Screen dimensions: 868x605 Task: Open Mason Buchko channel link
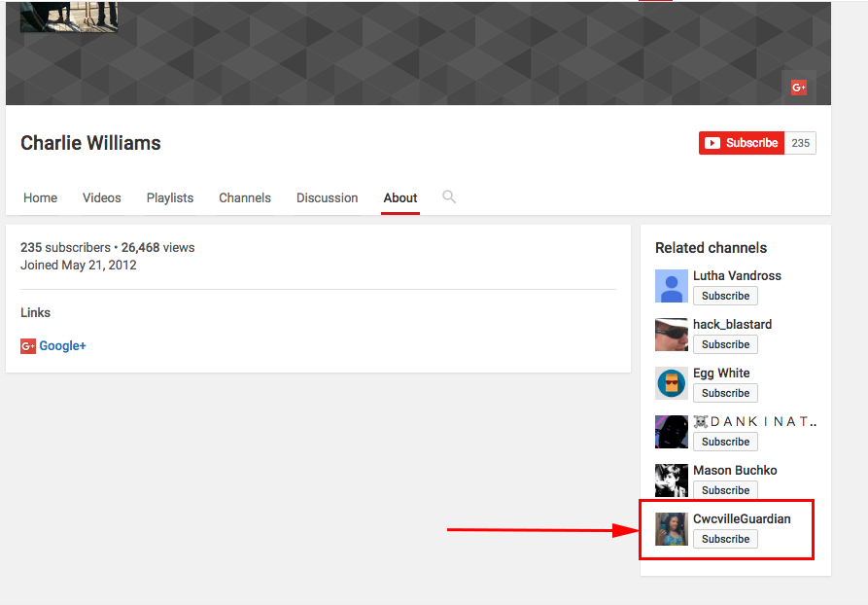point(735,471)
